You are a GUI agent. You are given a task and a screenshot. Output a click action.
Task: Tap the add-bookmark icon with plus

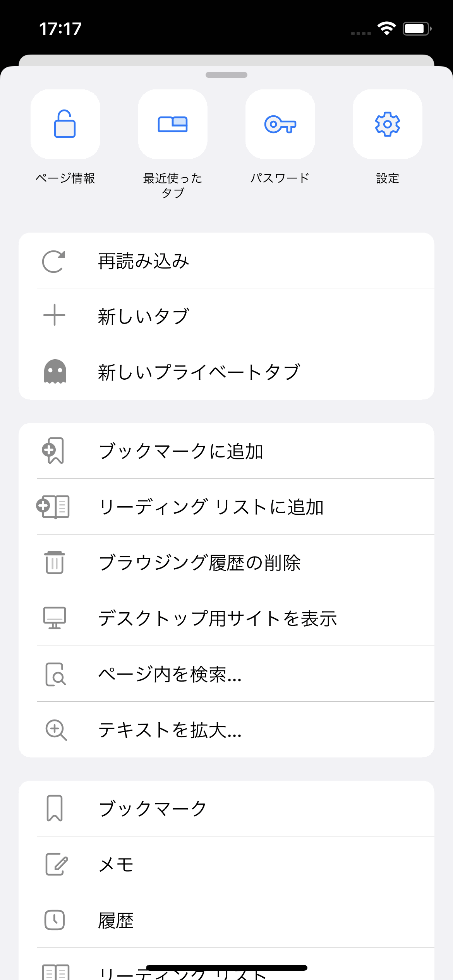(53, 451)
